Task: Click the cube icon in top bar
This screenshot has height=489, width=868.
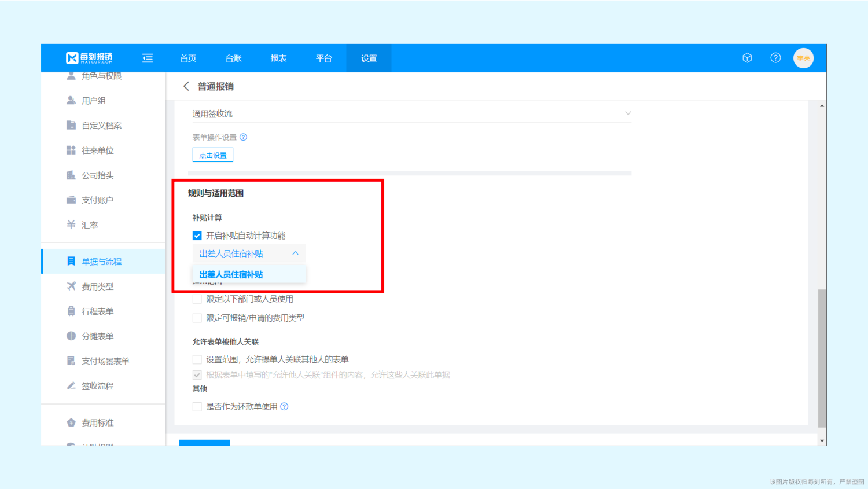Action: [747, 58]
